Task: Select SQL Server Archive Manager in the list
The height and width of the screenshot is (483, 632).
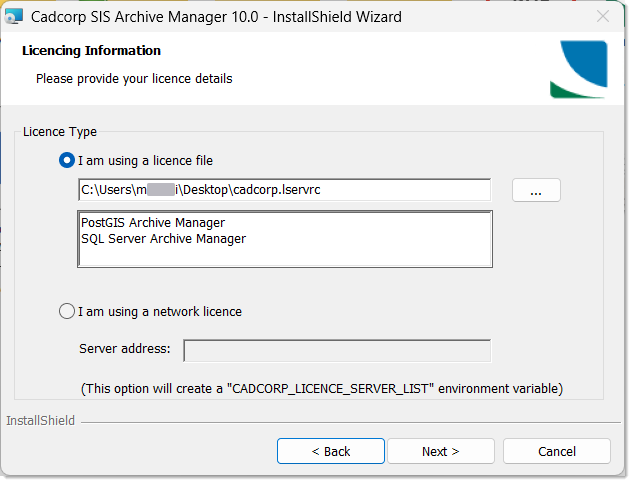Action: (x=163, y=239)
